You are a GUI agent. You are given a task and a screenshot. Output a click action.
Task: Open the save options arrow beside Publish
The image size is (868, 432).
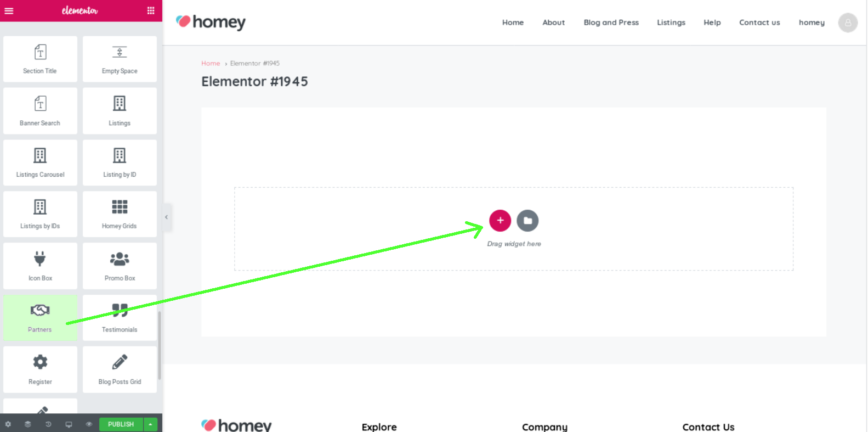coord(150,424)
